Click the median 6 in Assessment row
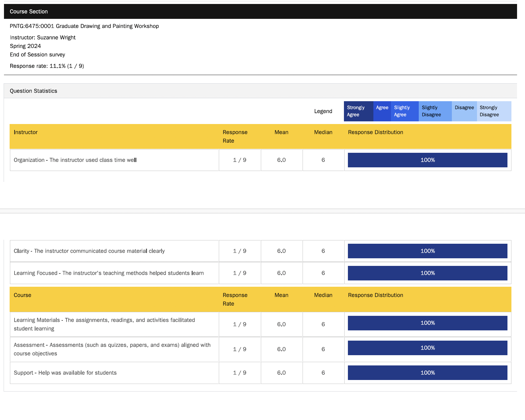The width and height of the screenshot is (525, 420). coord(323,349)
